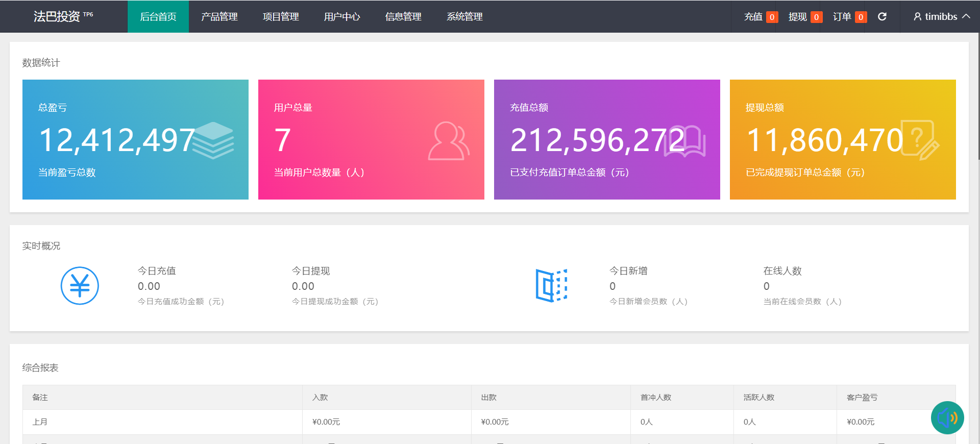Image resolution: width=980 pixels, height=444 pixels.
Task: Click the 法巴投资 logo title
Action: point(57,17)
